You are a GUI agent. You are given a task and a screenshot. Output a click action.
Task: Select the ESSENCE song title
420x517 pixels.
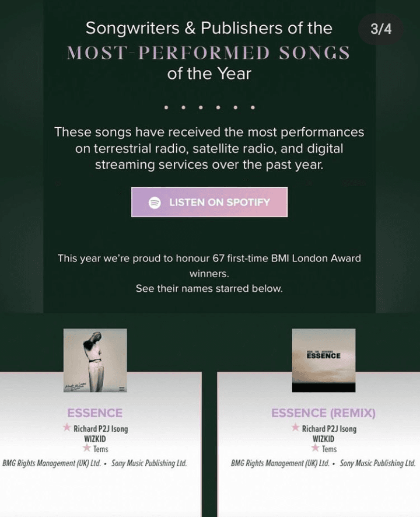95,413
